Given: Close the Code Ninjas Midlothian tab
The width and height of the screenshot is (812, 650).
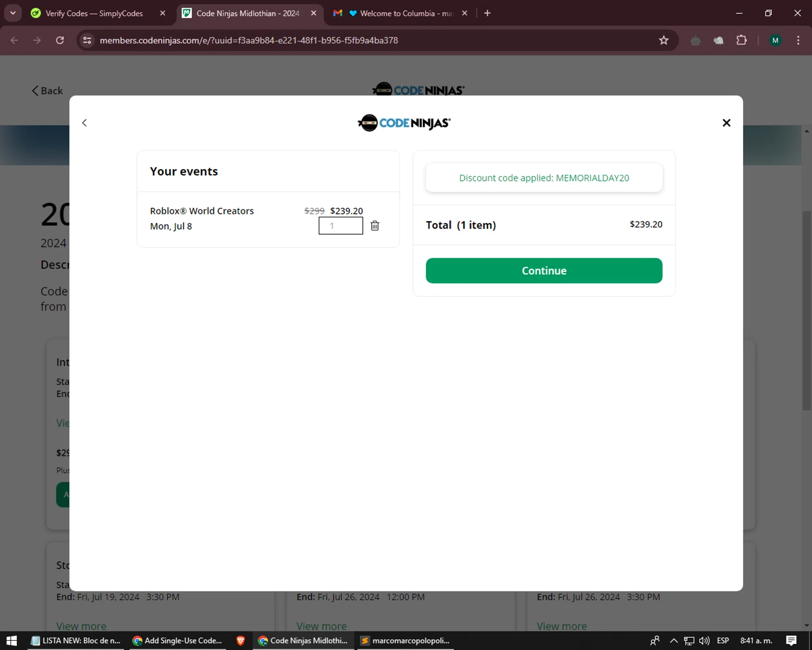Looking at the screenshot, I should pos(313,13).
